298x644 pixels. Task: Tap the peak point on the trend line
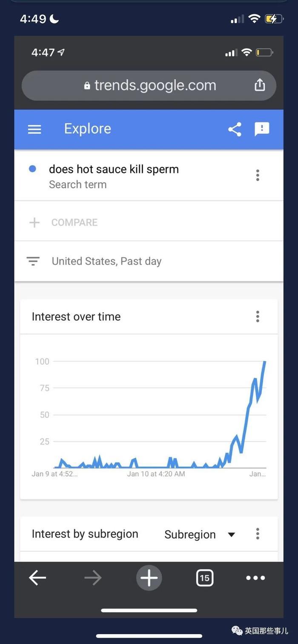coord(265,362)
